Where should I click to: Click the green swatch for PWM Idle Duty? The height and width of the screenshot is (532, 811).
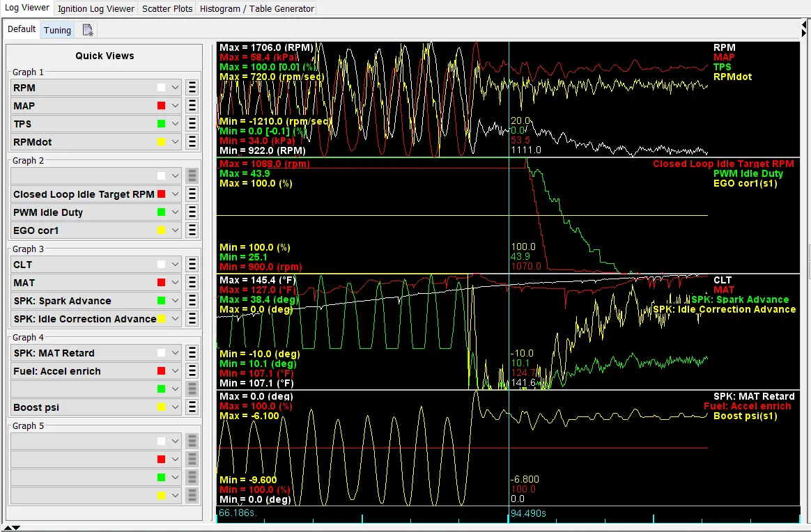(x=162, y=212)
